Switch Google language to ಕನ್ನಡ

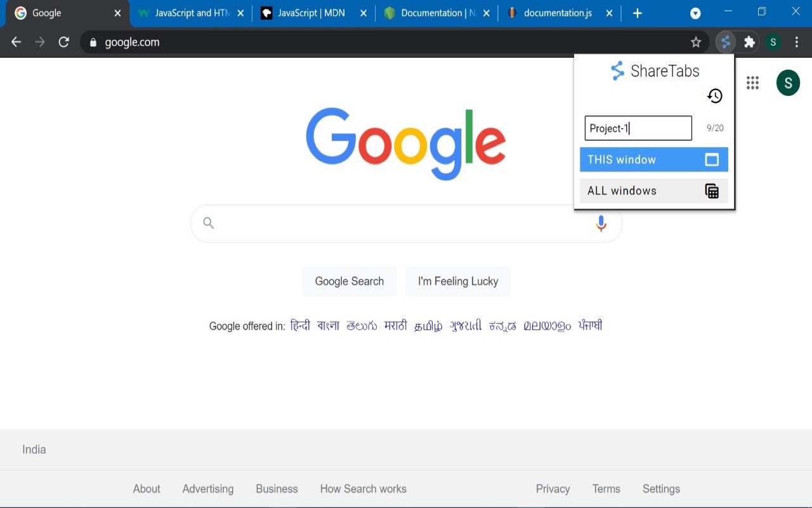[502, 326]
